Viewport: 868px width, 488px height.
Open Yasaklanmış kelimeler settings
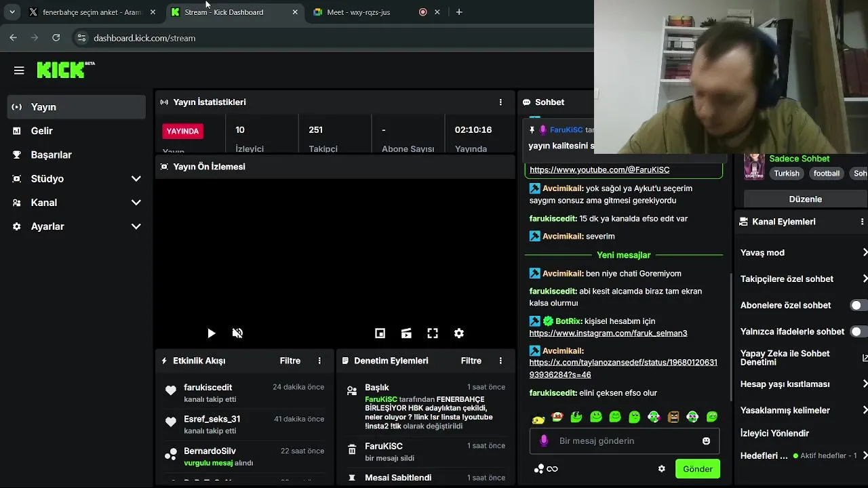(802, 411)
